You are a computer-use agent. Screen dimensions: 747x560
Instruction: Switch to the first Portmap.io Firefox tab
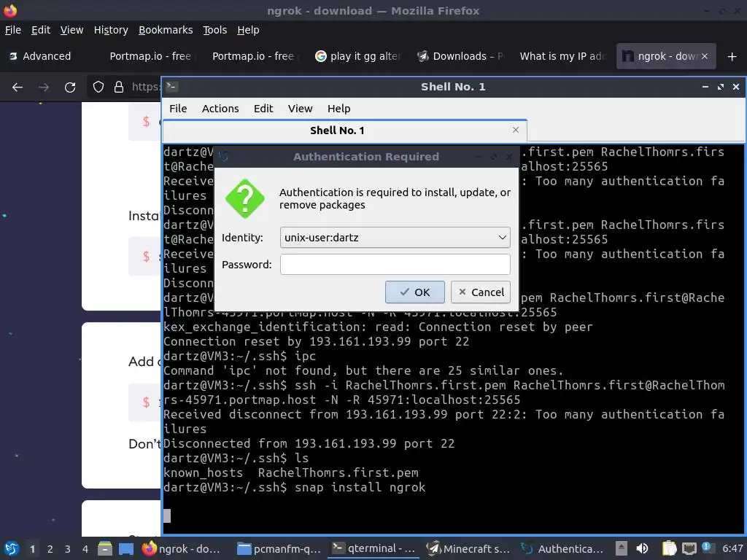[150, 56]
